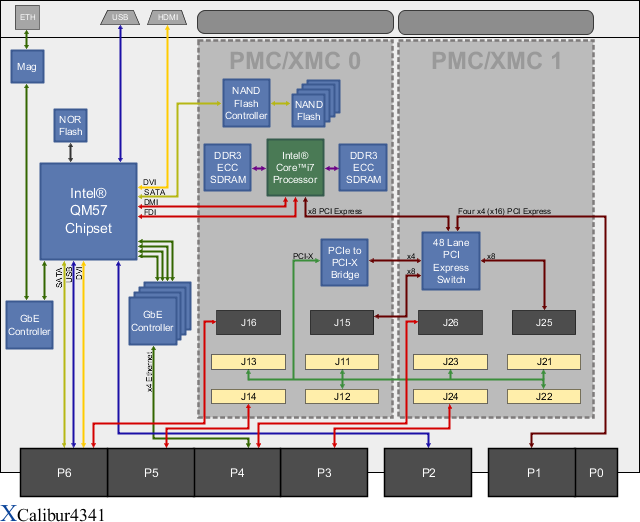The width and height of the screenshot is (640, 522).
Task: Select connector J16
Action: [248, 323]
